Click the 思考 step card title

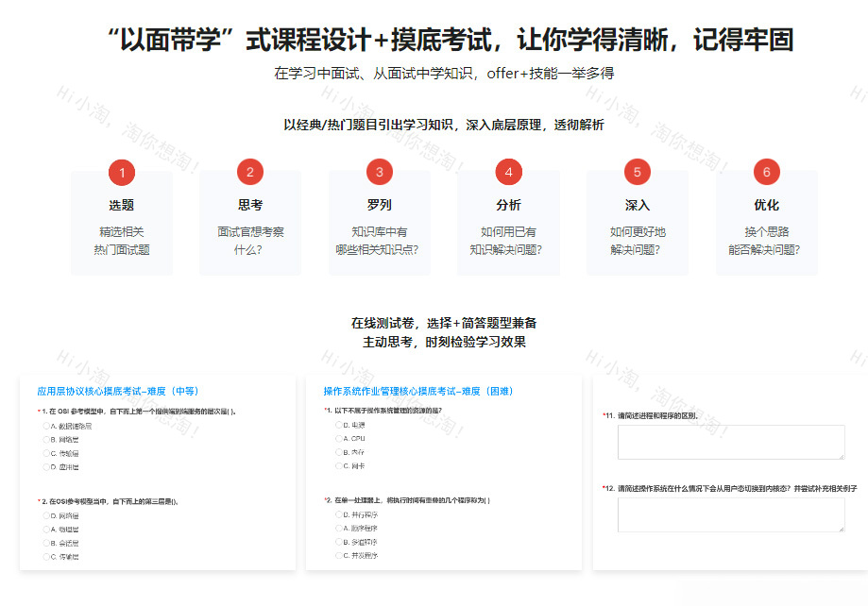pyautogui.click(x=250, y=206)
